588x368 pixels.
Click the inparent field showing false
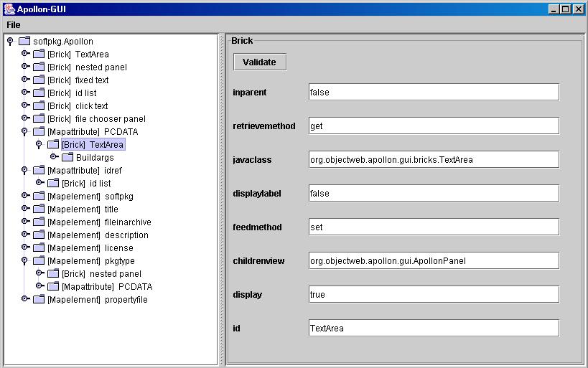433,92
